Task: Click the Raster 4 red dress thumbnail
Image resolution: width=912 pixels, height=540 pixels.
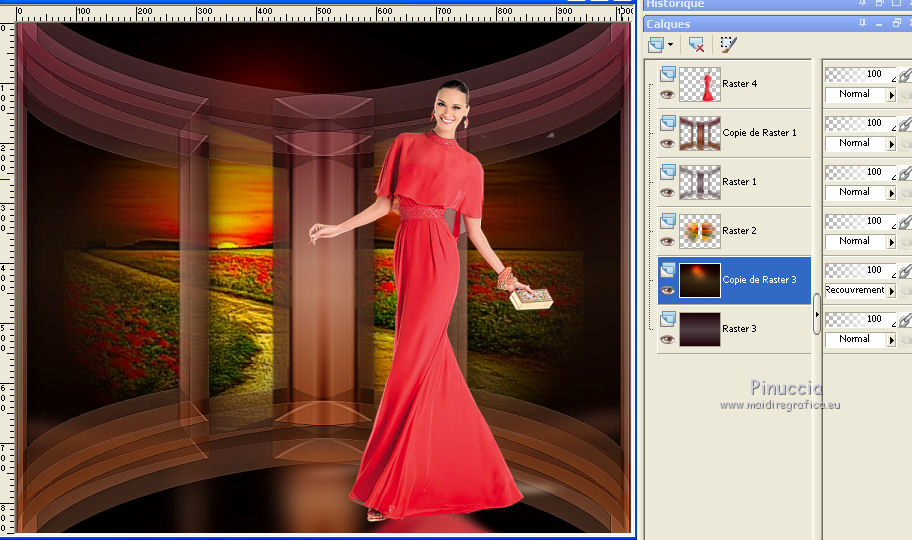Action: (700, 84)
